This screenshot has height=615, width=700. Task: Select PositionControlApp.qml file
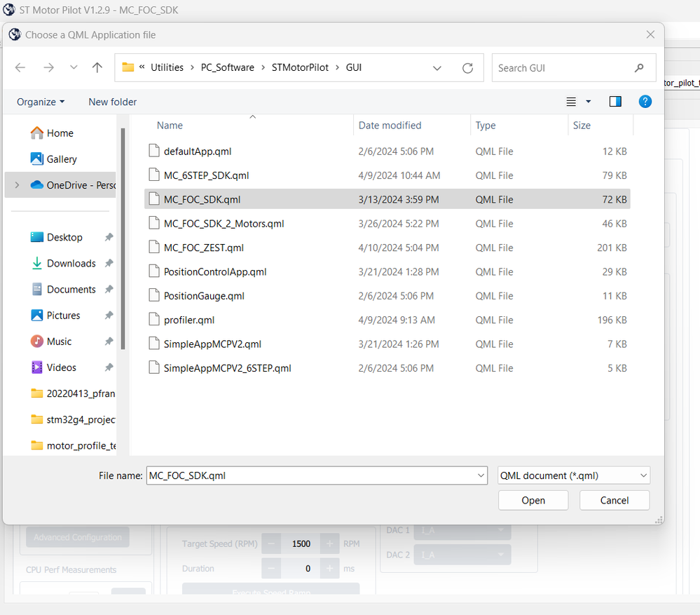[387, 271]
